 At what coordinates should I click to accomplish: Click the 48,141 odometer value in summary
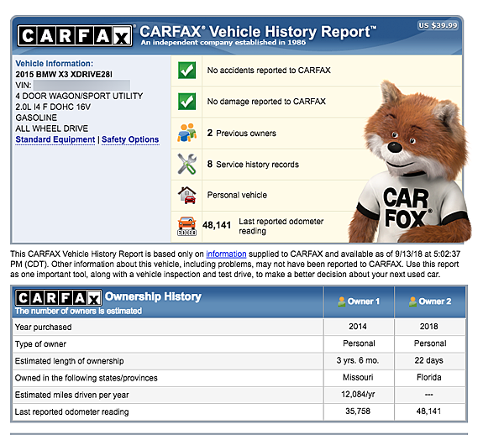point(217,225)
